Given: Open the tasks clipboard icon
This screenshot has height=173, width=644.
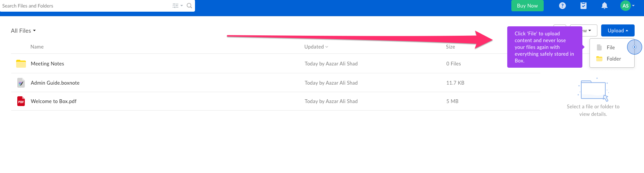Looking at the screenshot, I should pyautogui.click(x=584, y=6).
